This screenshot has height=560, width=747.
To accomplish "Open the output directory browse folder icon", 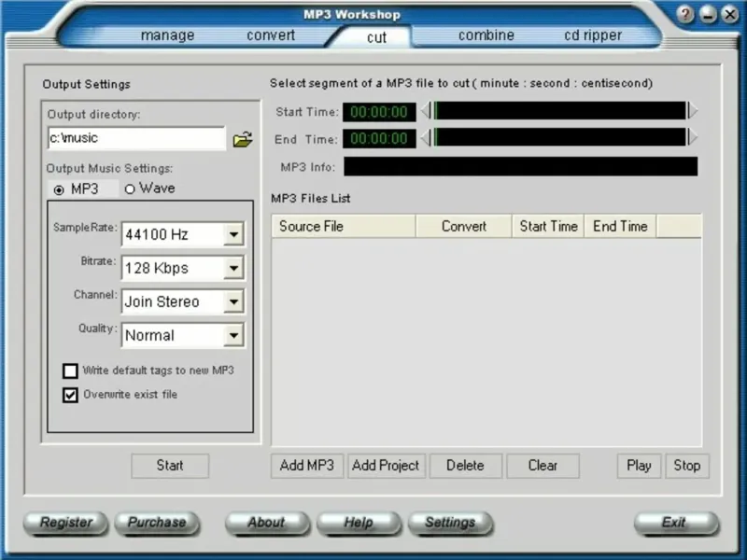I will (243, 139).
